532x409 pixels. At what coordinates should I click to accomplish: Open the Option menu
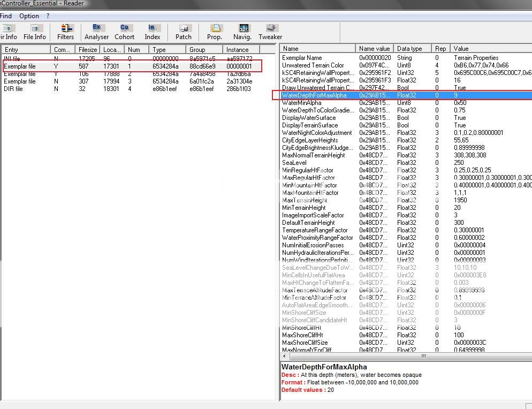pyautogui.click(x=29, y=16)
